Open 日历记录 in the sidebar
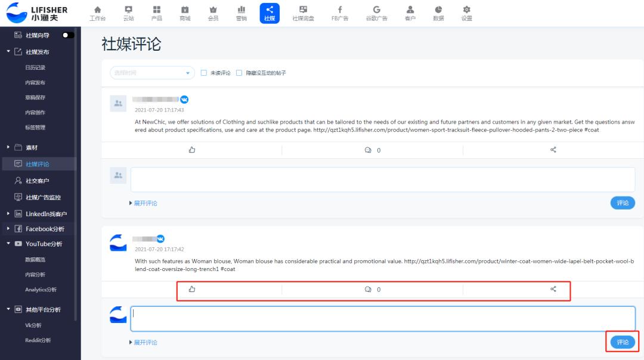Screen dimensions: 644x360 [35, 67]
